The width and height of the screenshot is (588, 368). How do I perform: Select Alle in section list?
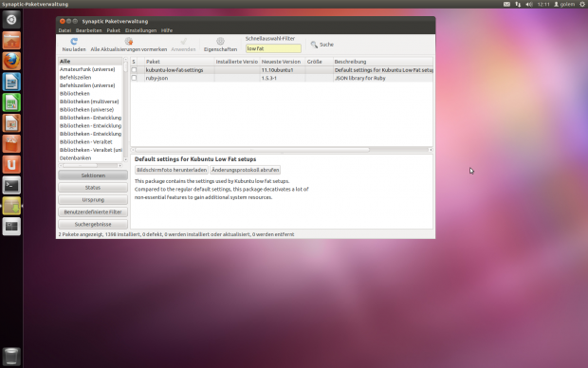tap(90, 61)
